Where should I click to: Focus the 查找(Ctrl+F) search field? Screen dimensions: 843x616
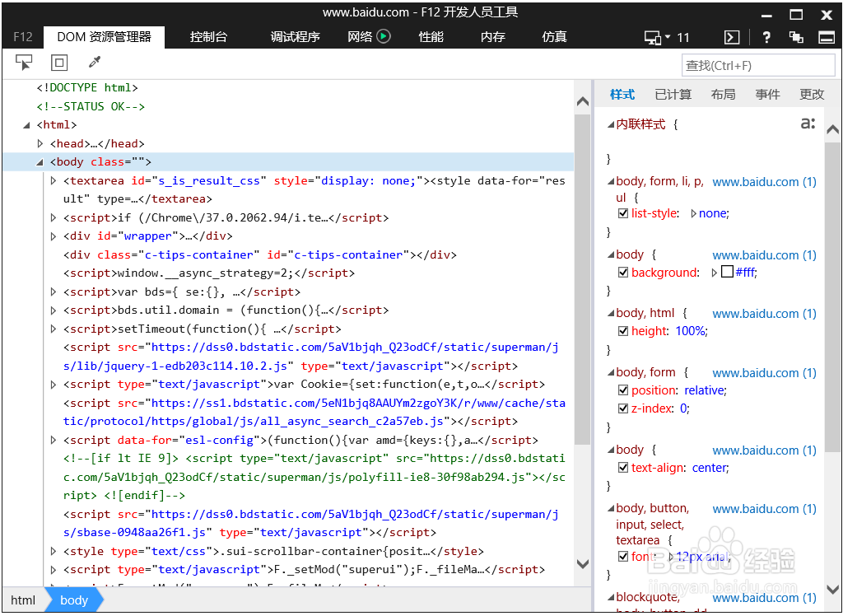click(758, 66)
